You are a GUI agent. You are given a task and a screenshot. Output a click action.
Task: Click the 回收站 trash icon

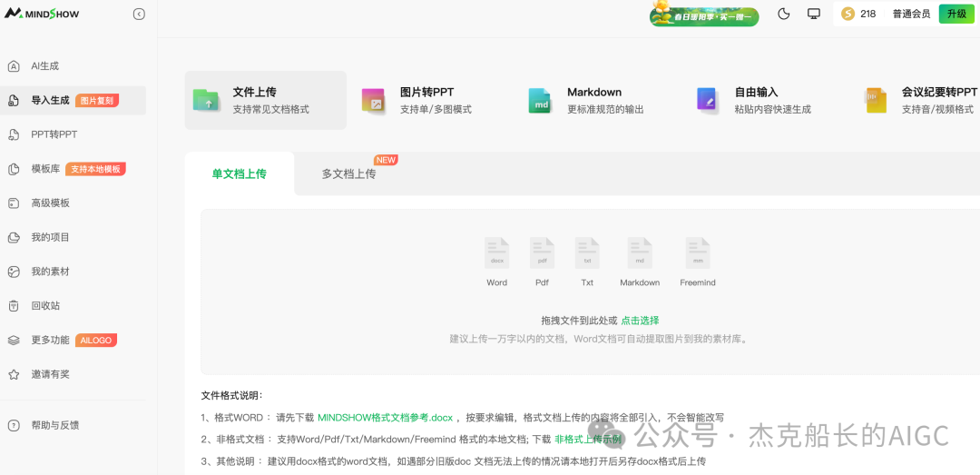coord(13,306)
